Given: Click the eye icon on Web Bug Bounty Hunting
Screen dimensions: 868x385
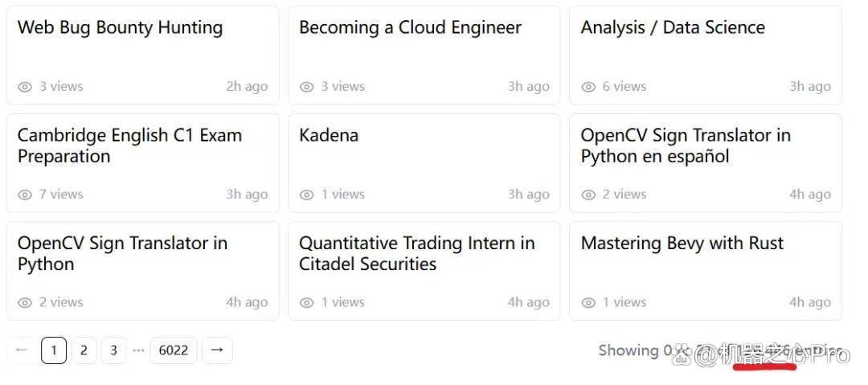Looking at the screenshot, I should click(x=25, y=87).
